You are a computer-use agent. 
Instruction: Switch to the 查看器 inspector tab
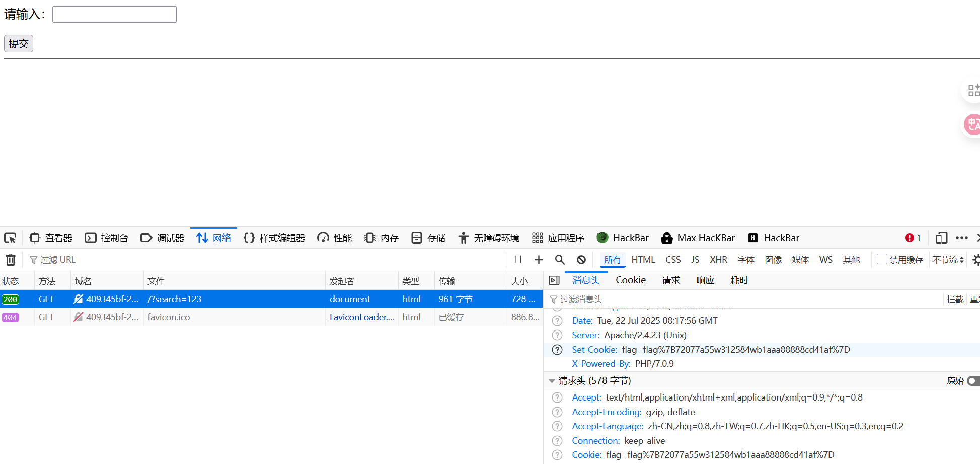tap(51, 238)
